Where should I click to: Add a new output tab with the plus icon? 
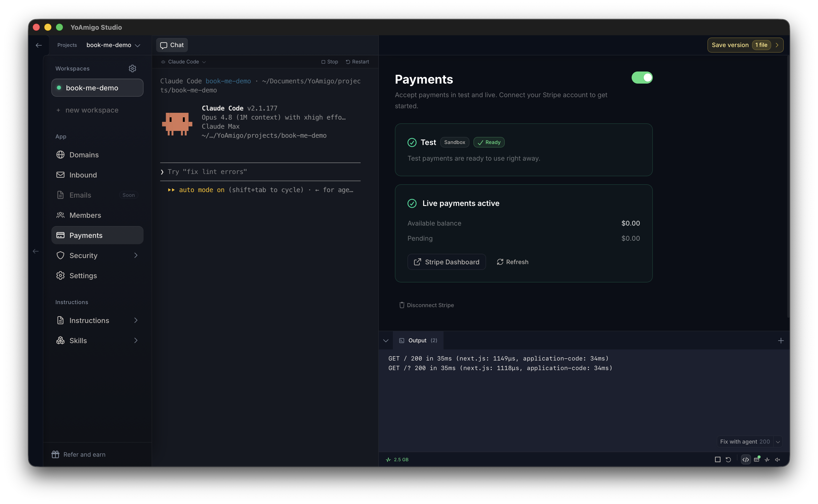pyautogui.click(x=781, y=341)
